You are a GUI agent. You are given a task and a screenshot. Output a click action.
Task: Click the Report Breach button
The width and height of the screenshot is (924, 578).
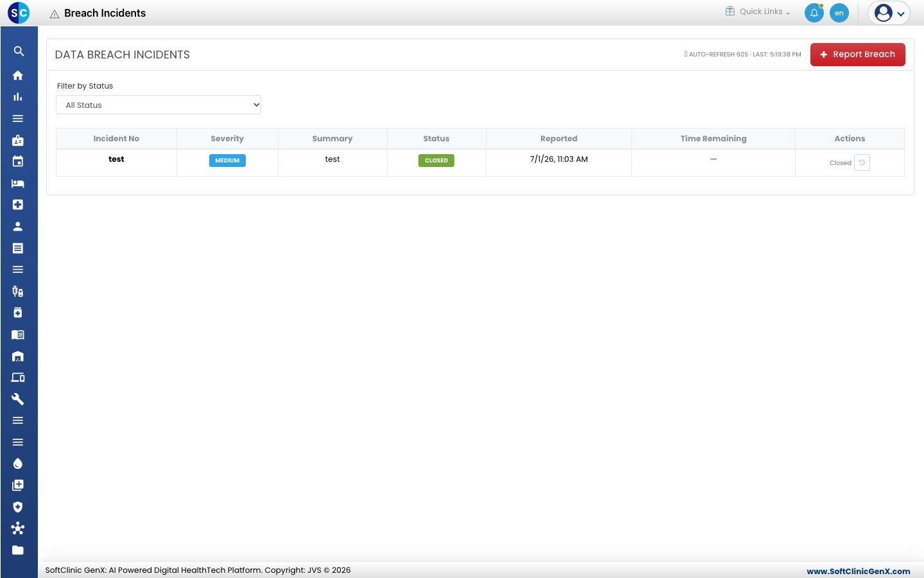pos(858,55)
